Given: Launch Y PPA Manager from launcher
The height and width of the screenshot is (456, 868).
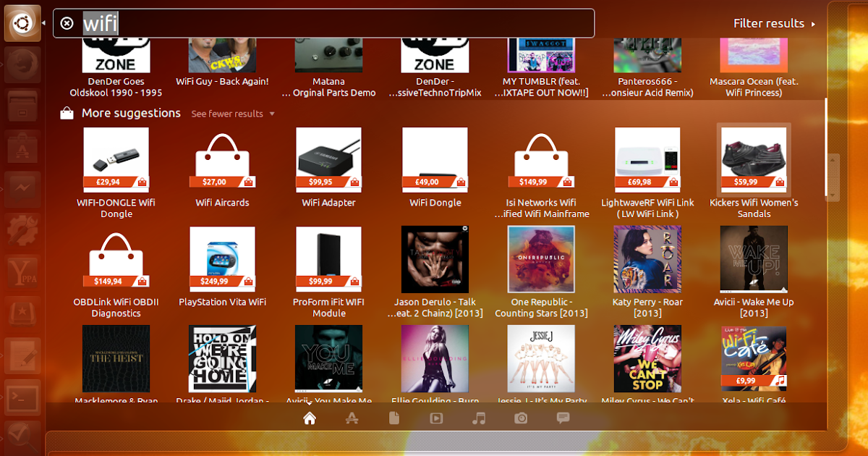Looking at the screenshot, I should 22,271.
